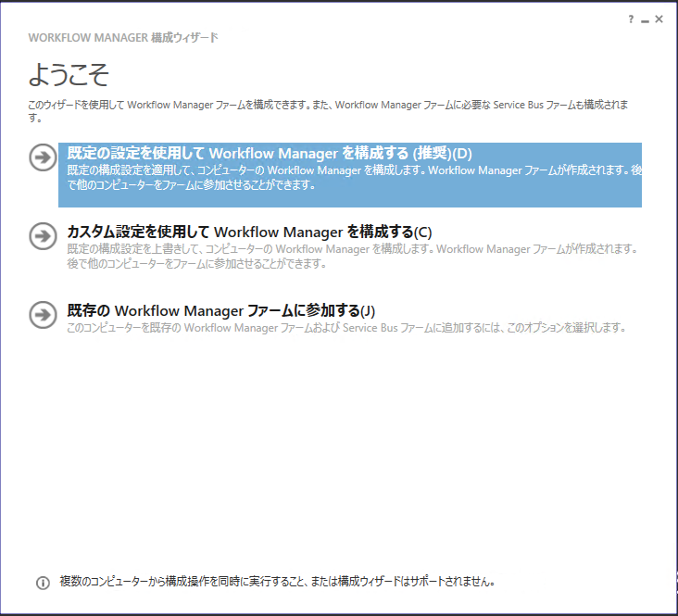Image resolution: width=678 pixels, height=616 pixels.
Task: Click the description text starting 既定の構成設定を上書きして
Action: point(352,257)
